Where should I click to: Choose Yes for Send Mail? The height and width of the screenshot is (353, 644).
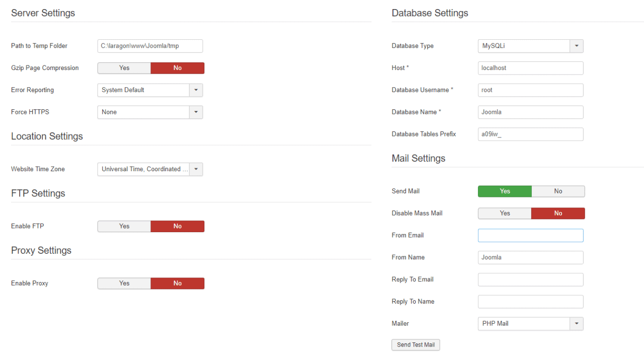click(x=505, y=191)
